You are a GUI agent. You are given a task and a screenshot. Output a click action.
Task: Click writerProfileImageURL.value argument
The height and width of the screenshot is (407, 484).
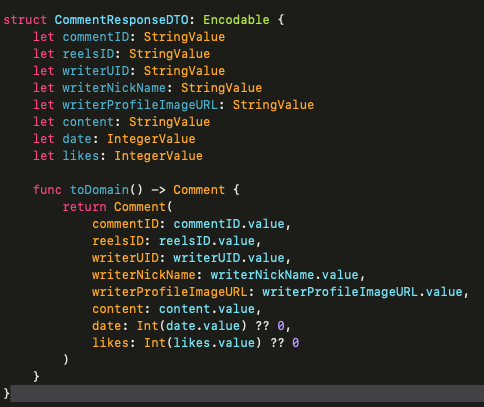pyautogui.click(x=362, y=292)
